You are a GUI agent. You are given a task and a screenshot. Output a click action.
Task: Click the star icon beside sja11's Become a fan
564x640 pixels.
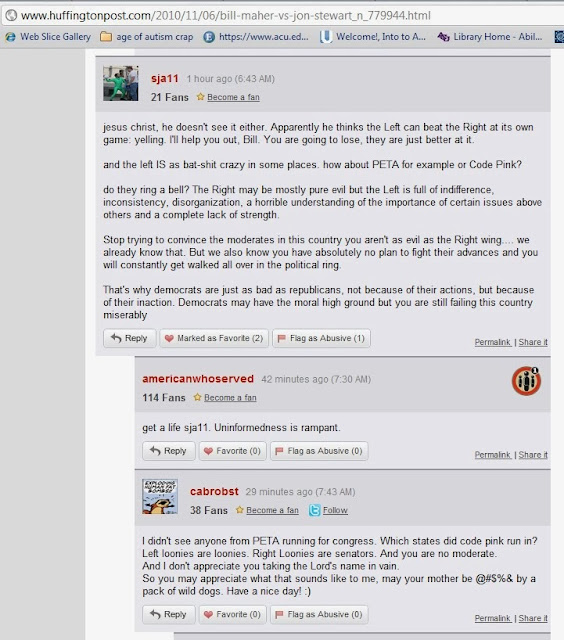click(200, 97)
